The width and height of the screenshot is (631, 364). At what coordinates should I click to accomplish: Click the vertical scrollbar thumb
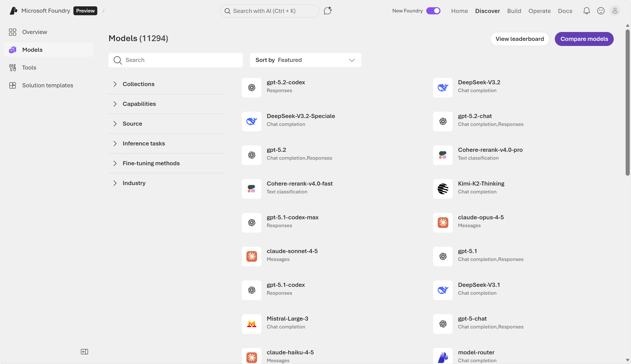627,102
